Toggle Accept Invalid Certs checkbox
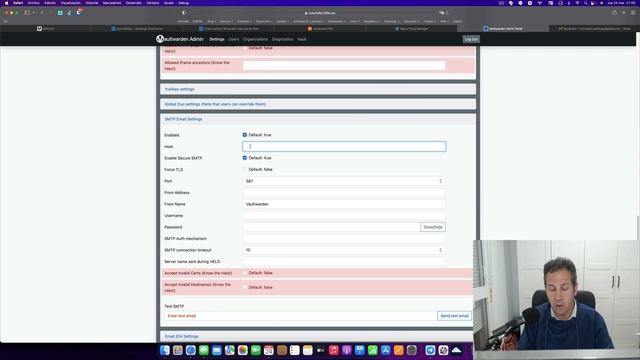Image resolution: width=640 pixels, height=360 pixels. [x=245, y=273]
